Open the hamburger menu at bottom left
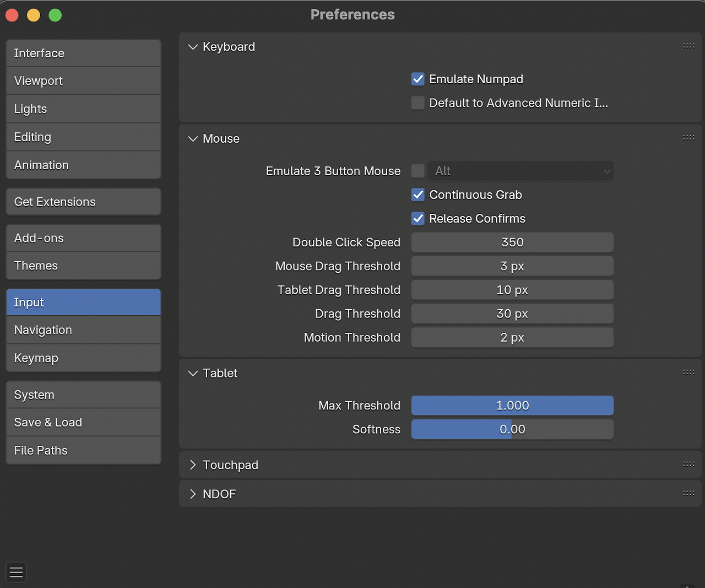Image resolution: width=705 pixels, height=588 pixels. coord(17,572)
